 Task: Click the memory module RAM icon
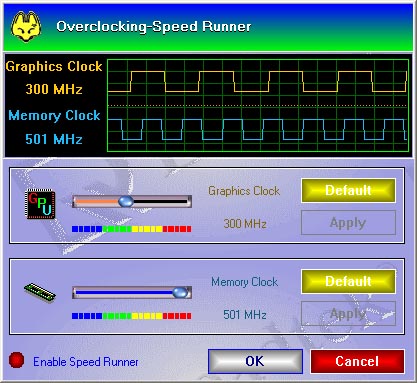pos(40,293)
